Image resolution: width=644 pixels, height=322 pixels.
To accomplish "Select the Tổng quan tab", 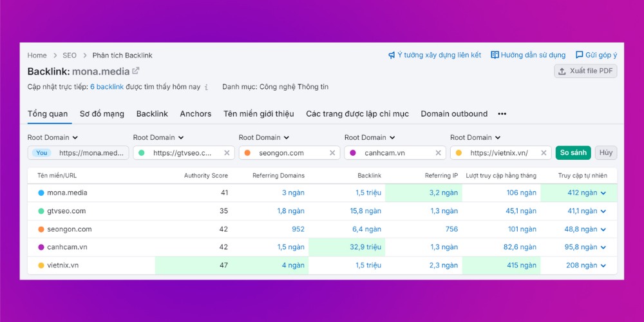I will coord(48,114).
